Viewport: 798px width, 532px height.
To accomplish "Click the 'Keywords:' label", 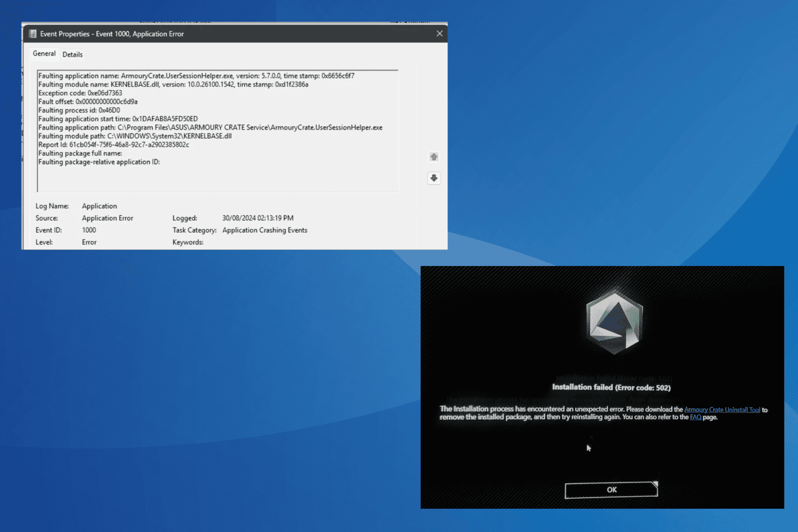I will (x=188, y=242).
